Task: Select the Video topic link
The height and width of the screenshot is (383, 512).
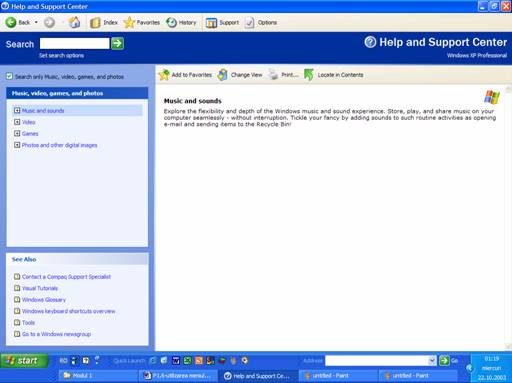Action: click(x=29, y=122)
